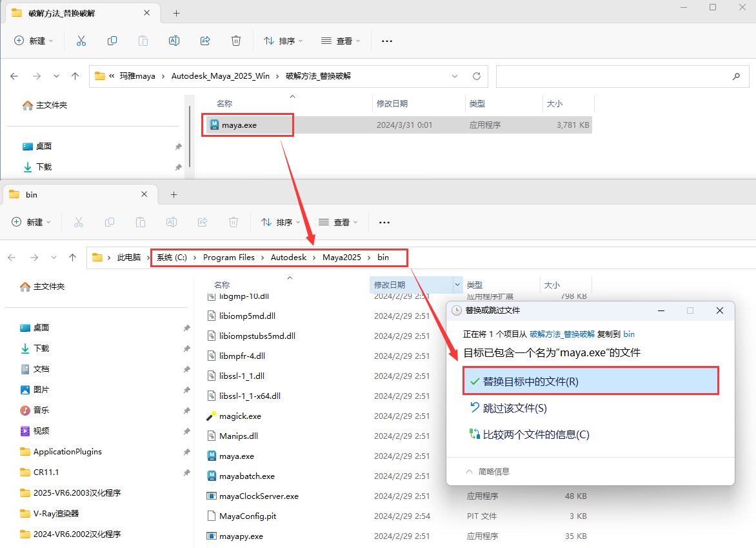Toggle 简略信息 details in the replace dialog

coord(488,471)
